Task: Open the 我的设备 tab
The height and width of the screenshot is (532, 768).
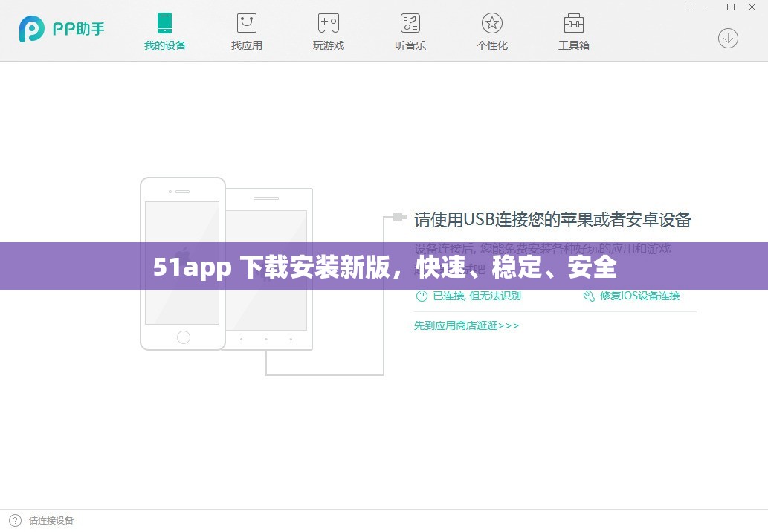Action: tap(164, 32)
